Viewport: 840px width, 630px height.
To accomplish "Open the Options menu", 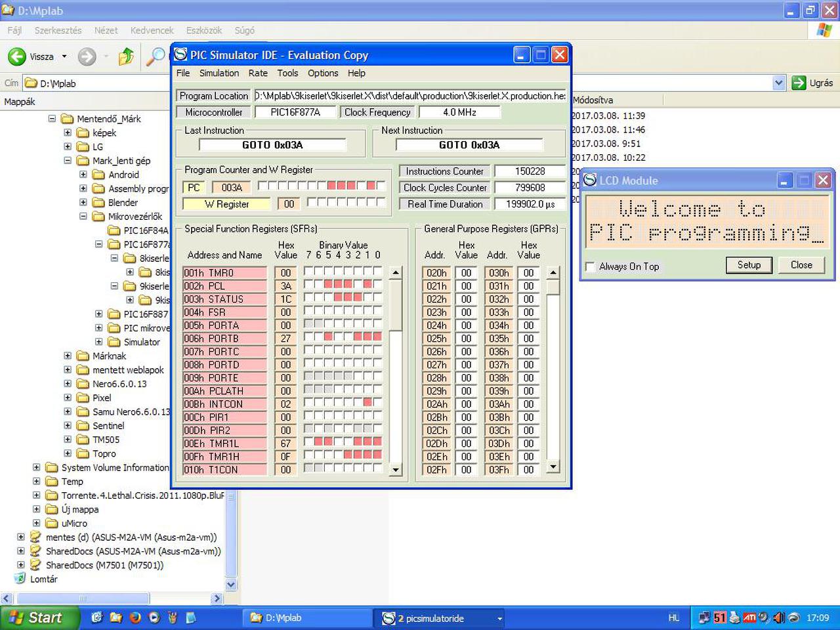I will [x=323, y=73].
